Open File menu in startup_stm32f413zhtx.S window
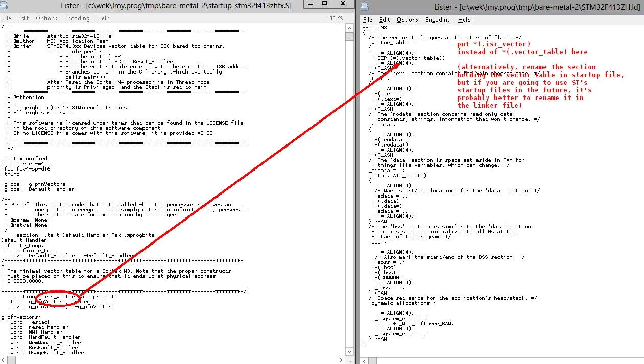 point(7,18)
